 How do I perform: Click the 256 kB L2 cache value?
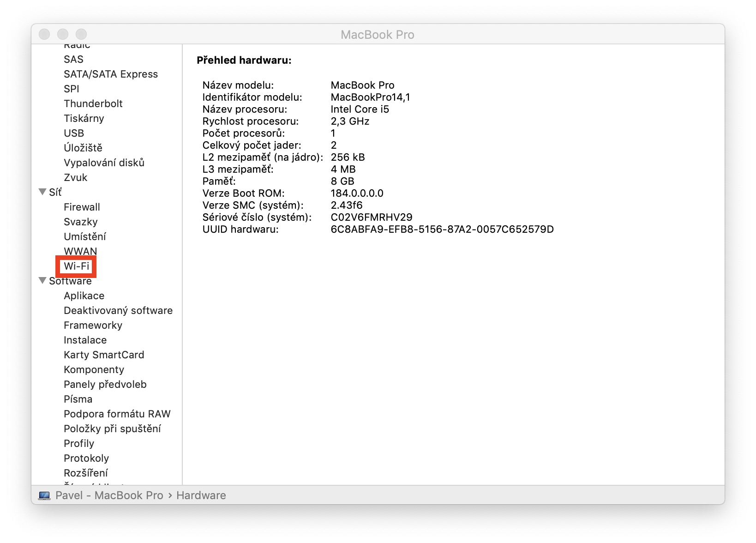(348, 157)
